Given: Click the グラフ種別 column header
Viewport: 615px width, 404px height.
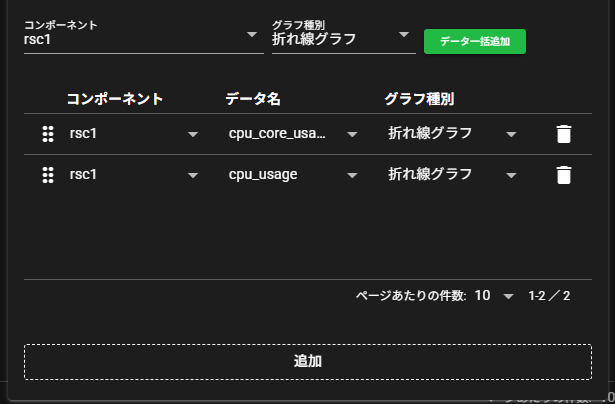Looking at the screenshot, I should tap(420, 99).
